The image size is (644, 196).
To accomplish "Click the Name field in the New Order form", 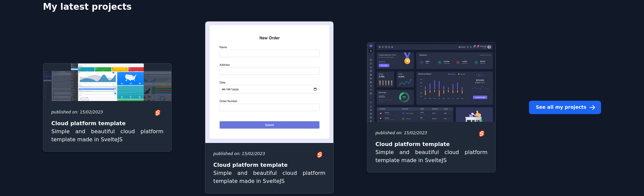I will point(269,53).
